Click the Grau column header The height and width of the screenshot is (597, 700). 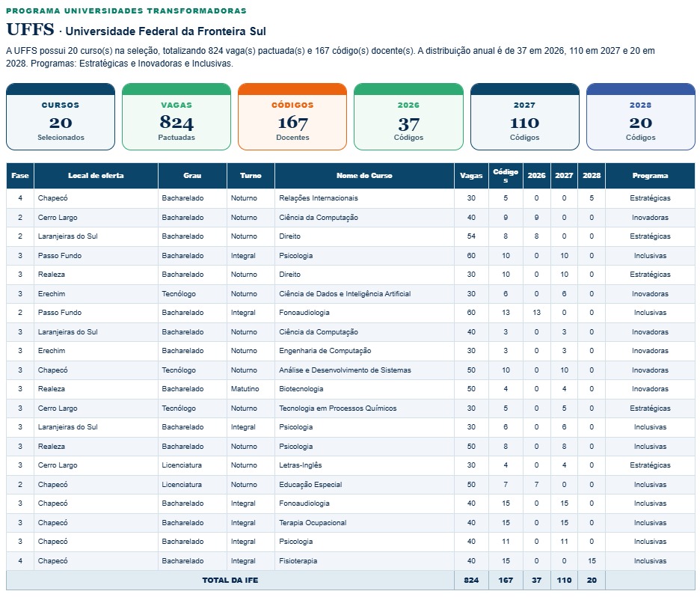[192, 176]
